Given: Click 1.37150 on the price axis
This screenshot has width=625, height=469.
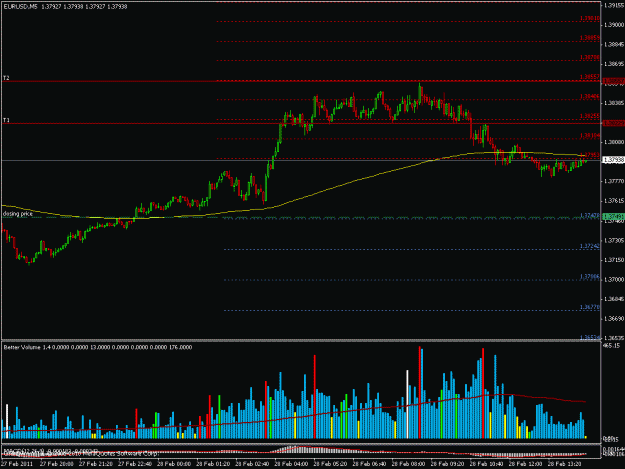Looking at the screenshot, I should pyautogui.click(x=614, y=260).
